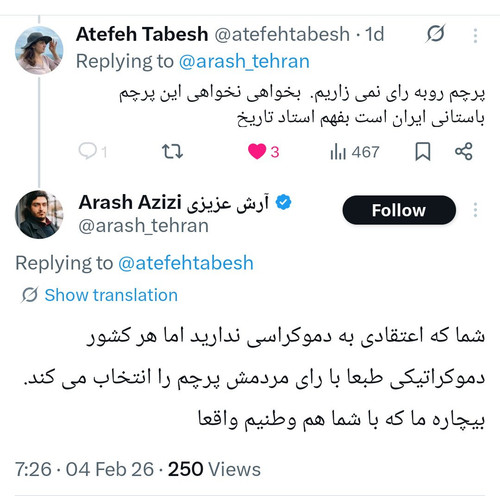
Task: Open Arash Azizi's profile picture
Action: 39,214
